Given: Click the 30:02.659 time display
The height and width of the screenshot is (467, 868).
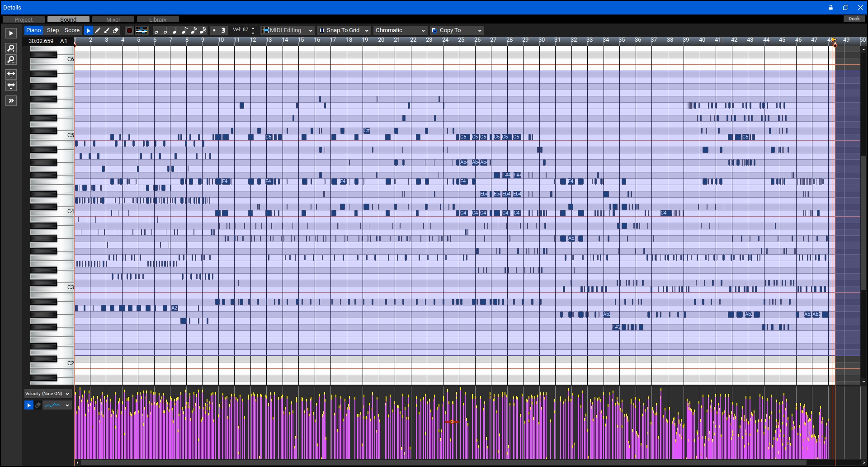Looking at the screenshot, I should tap(41, 41).
